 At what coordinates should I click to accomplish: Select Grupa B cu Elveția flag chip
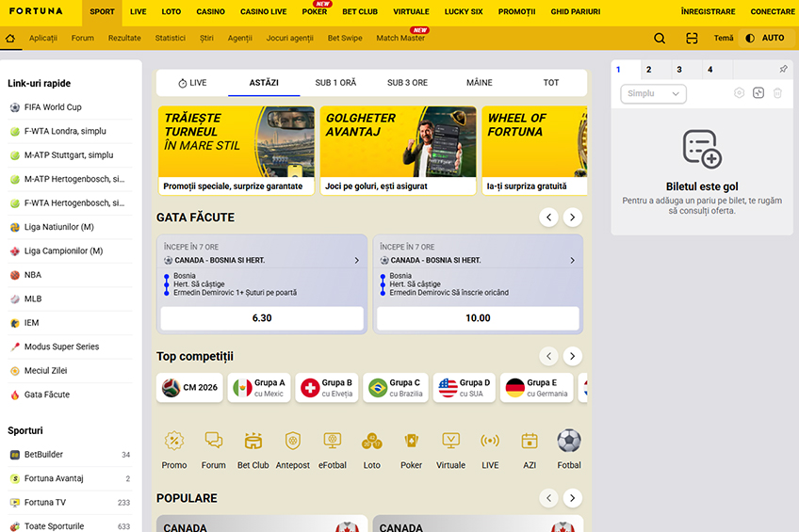(x=327, y=387)
